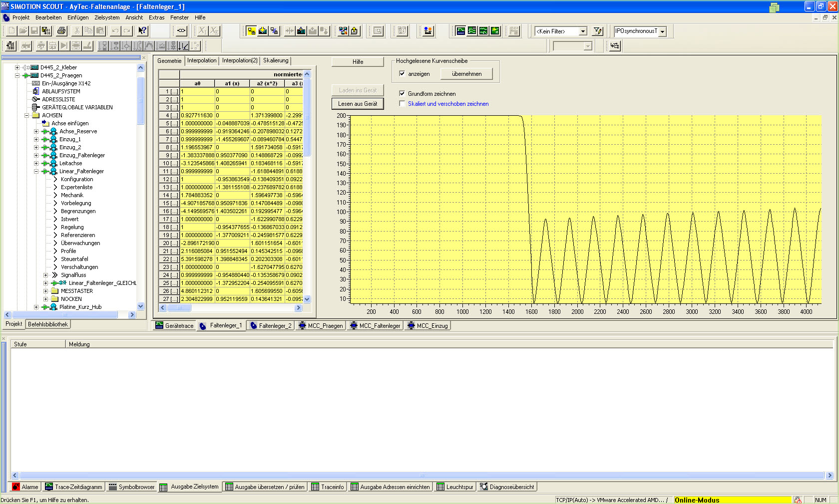The height and width of the screenshot is (504, 839).
Task: Click the yellow online connection icon
Action: (251, 31)
